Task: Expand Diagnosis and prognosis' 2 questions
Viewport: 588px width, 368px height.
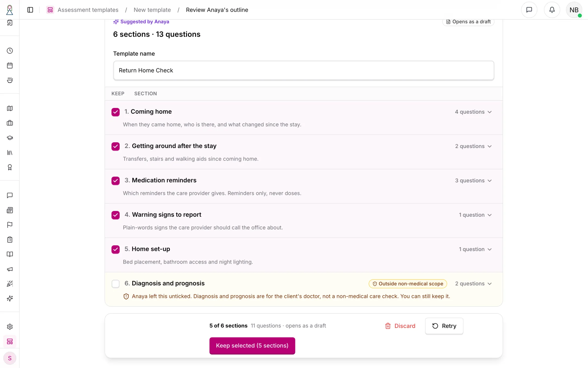Action: click(x=473, y=284)
